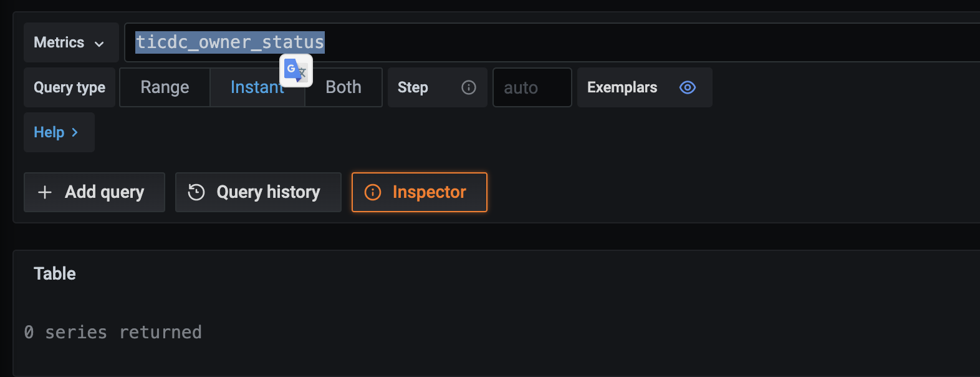Expand the Help section

click(x=57, y=132)
